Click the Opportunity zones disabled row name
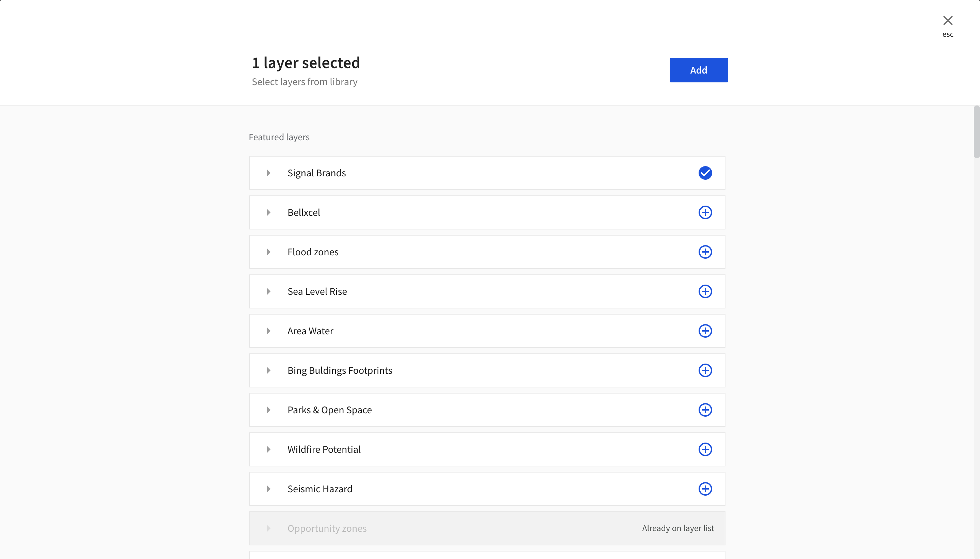Screen dimensions: 980x559 (327, 529)
